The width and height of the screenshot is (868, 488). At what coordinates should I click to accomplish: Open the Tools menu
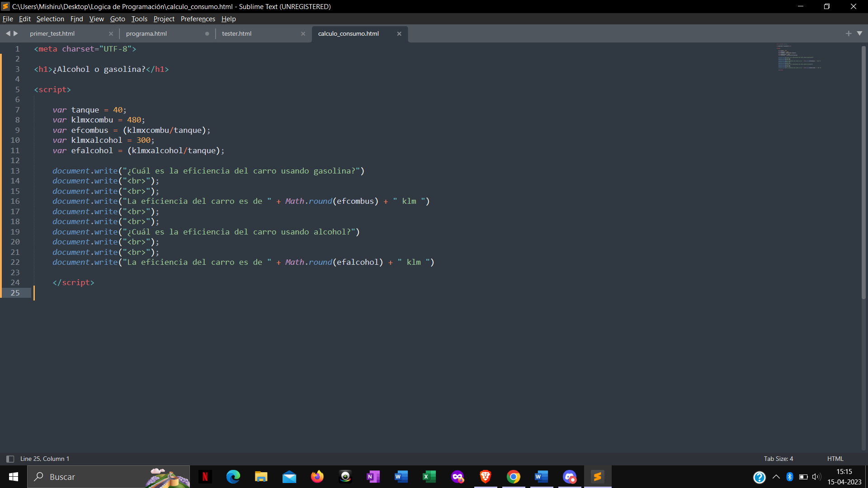pyautogui.click(x=139, y=19)
